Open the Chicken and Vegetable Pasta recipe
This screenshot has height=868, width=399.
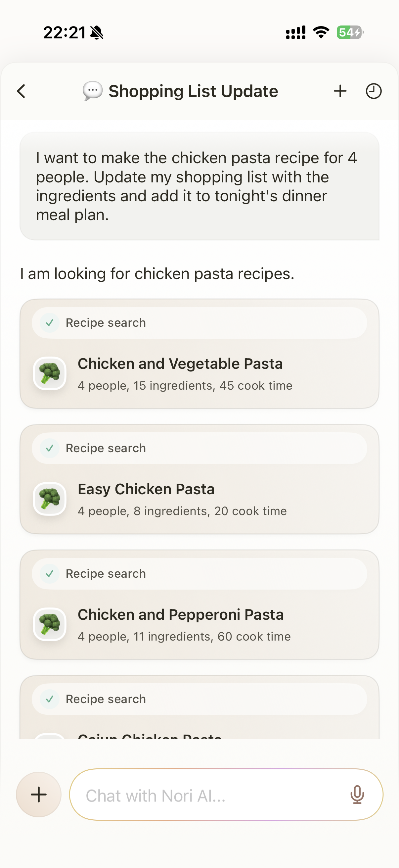[180, 364]
